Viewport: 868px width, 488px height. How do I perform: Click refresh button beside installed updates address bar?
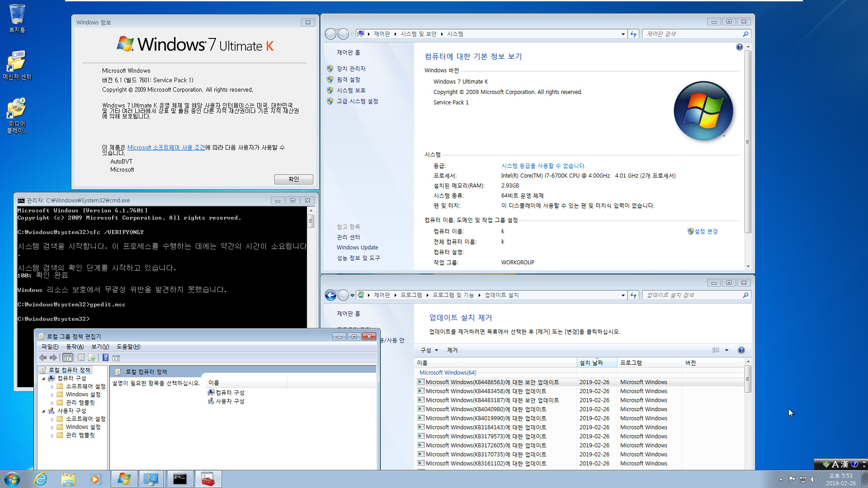(633, 295)
